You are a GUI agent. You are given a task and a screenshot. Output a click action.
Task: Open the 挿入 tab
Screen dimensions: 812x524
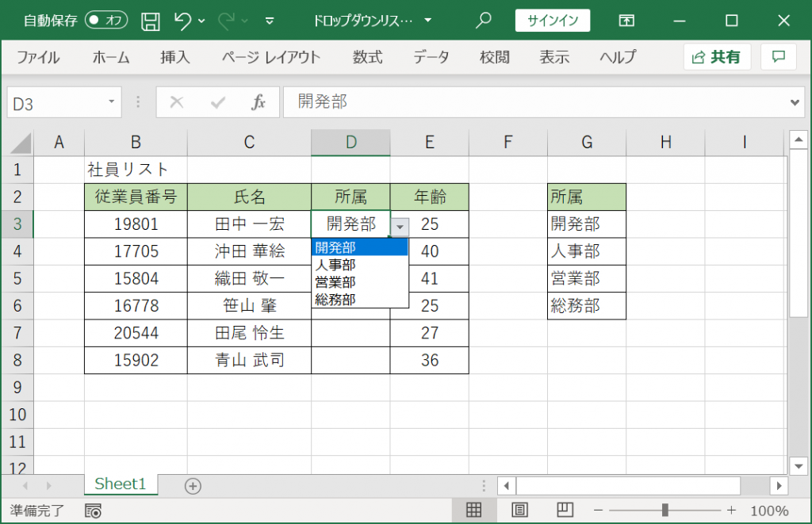[175, 57]
